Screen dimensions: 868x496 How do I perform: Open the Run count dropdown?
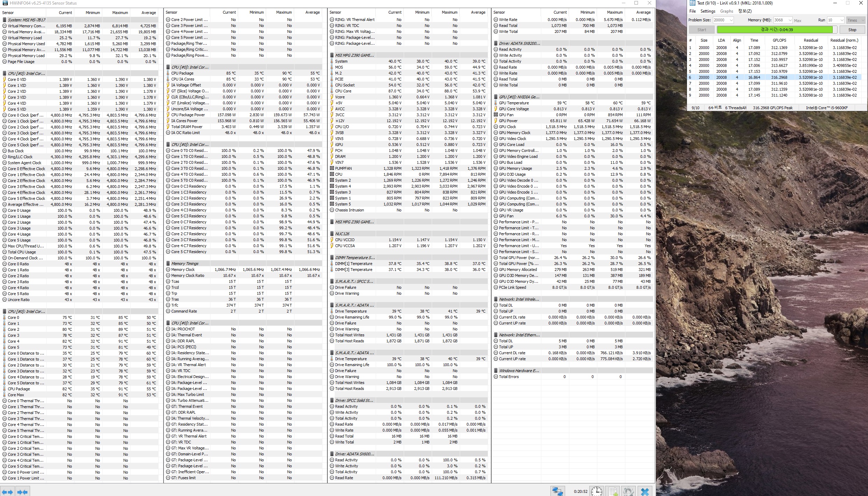[842, 20]
